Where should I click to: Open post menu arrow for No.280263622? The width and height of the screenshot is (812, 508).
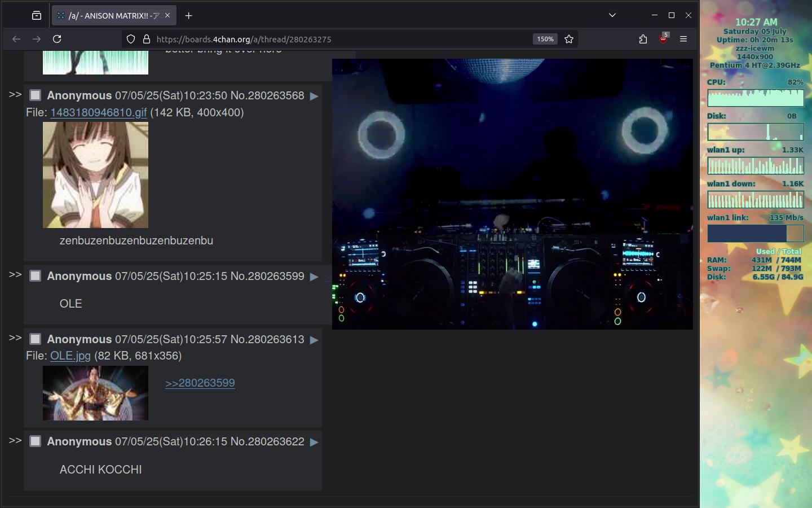tap(314, 442)
